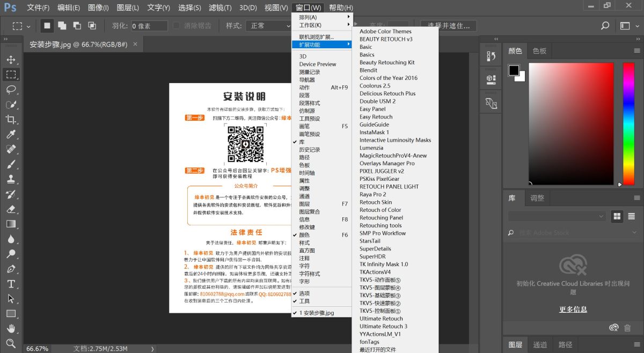644x353 pixels.
Task: Click the Creative Cloud sync status icon
Action: (614, 328)
